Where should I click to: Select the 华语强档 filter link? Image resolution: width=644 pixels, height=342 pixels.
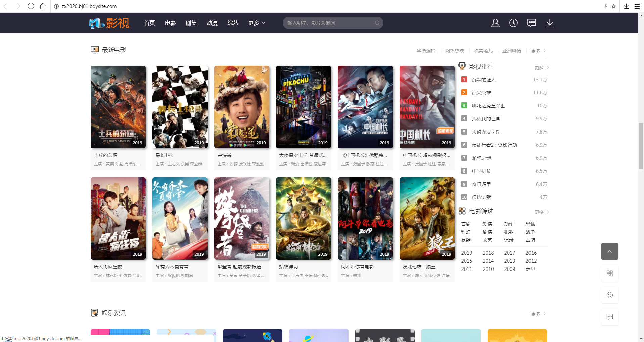[426, 51]
